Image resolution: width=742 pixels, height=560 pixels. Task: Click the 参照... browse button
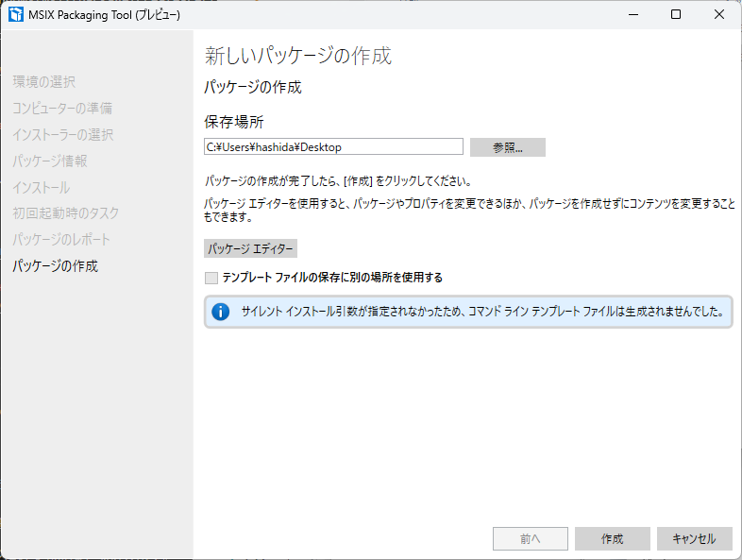(507, 147)
